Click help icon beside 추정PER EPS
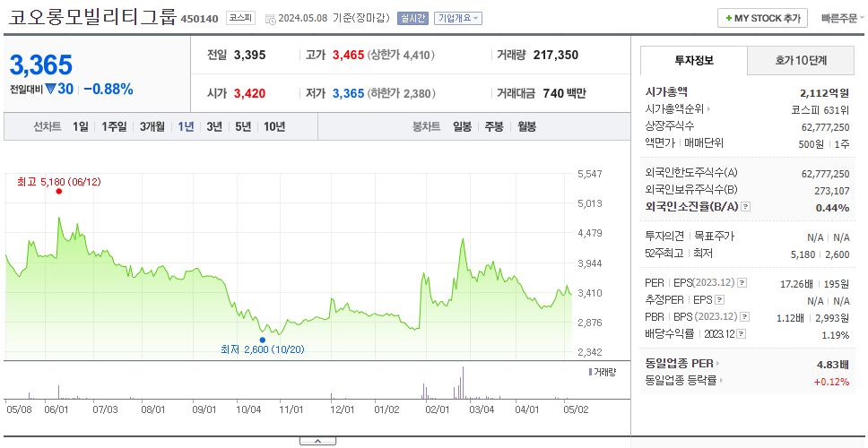868x448 pixels. pyautogui.click(x=719, y=300)
